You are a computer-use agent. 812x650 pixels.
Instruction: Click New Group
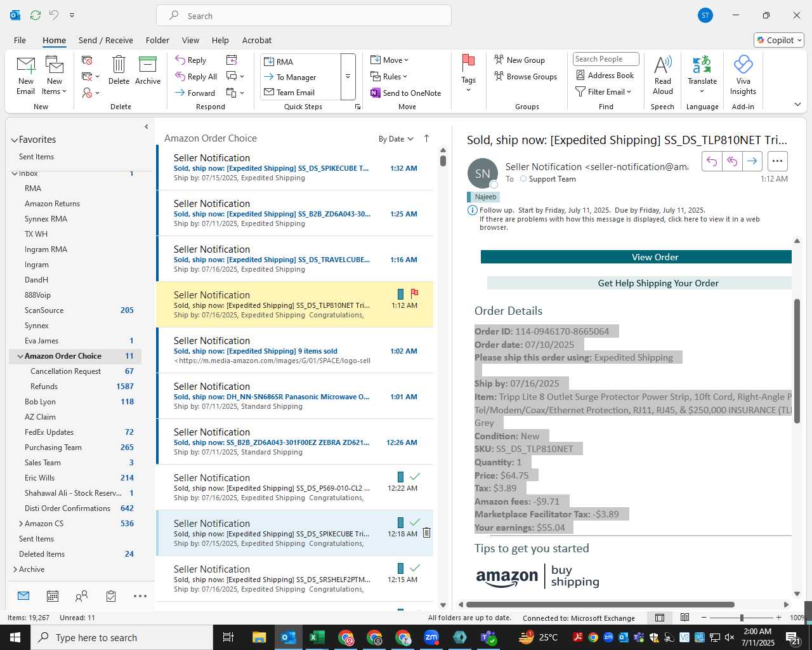pos(520,60)
